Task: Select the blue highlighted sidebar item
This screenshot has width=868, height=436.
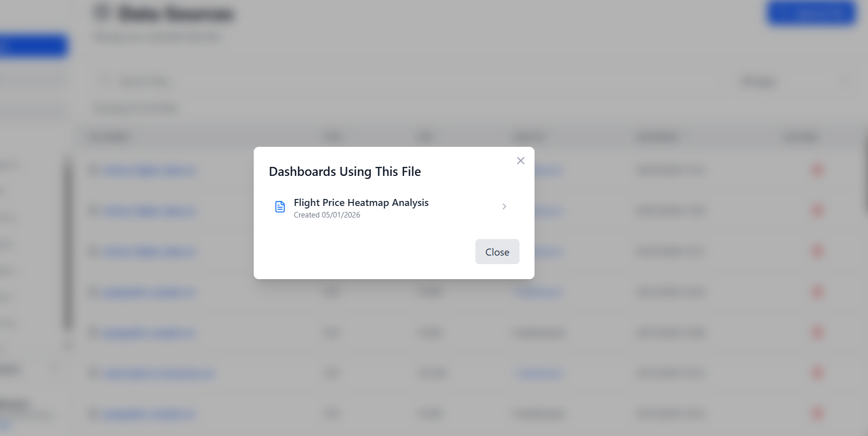Action: pos(33,47)
